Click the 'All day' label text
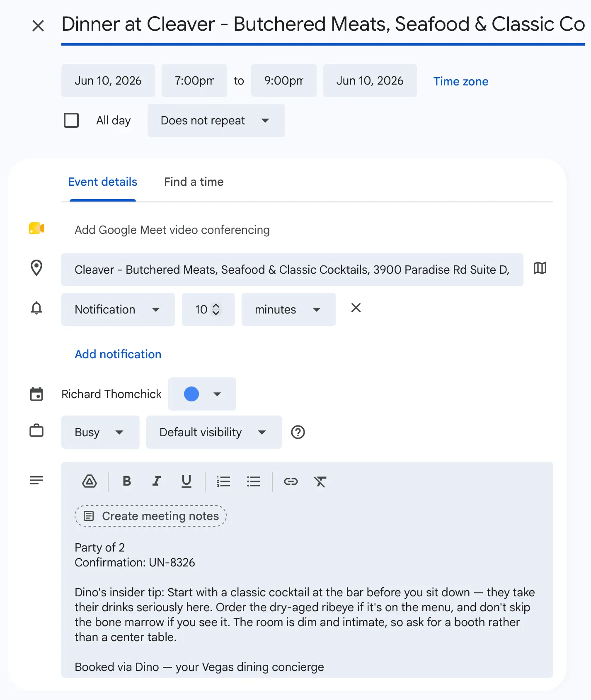The image size is (591, 700). tap(114, 120)
